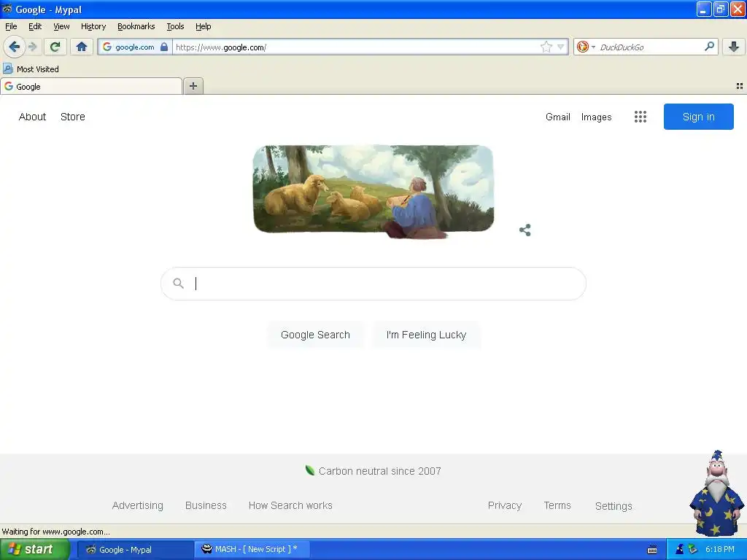Click the blue Sign in button

click(x=698, y=117)
